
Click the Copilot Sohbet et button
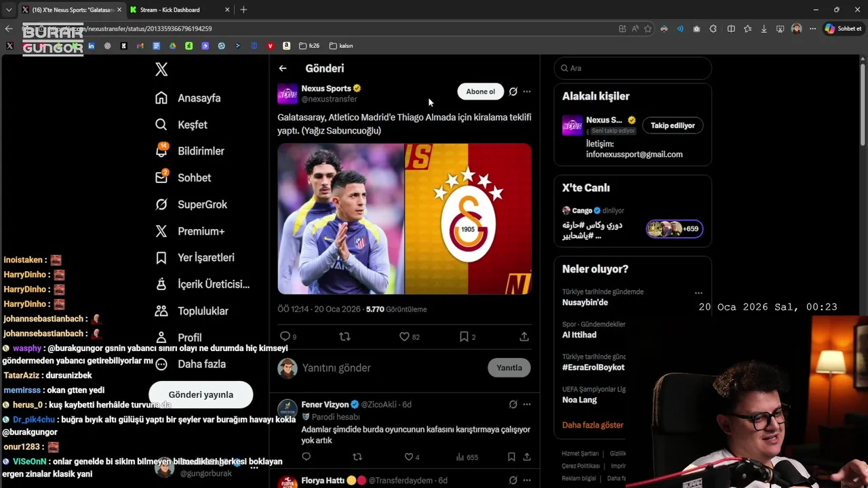coord(844,28)
